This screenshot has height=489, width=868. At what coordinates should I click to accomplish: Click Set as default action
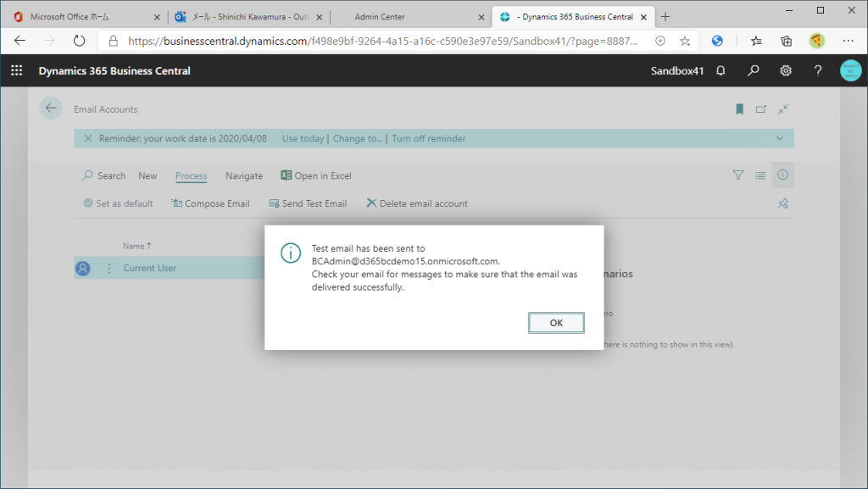pyautogui.click(x=118, y=203)
